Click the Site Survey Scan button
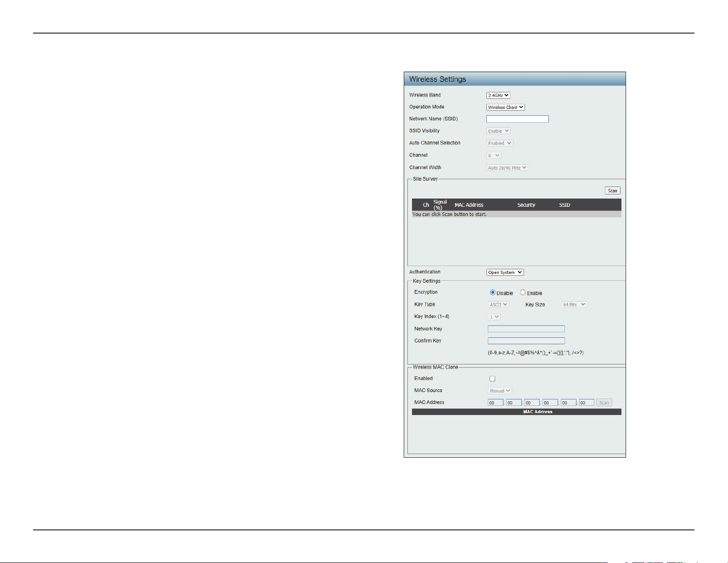This screenshot has width=728, height=563. coord(612,191)
